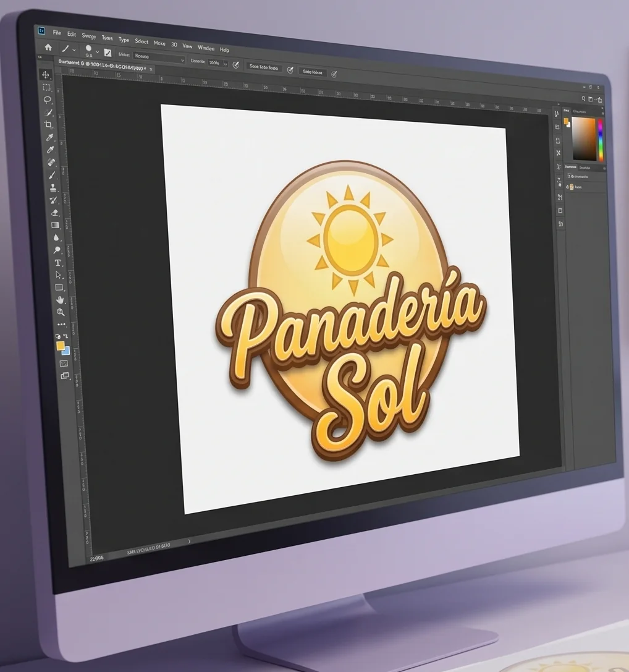Switch to the second tab beside Color
Viewport: 629px width, 672px height.
[580, 111]
